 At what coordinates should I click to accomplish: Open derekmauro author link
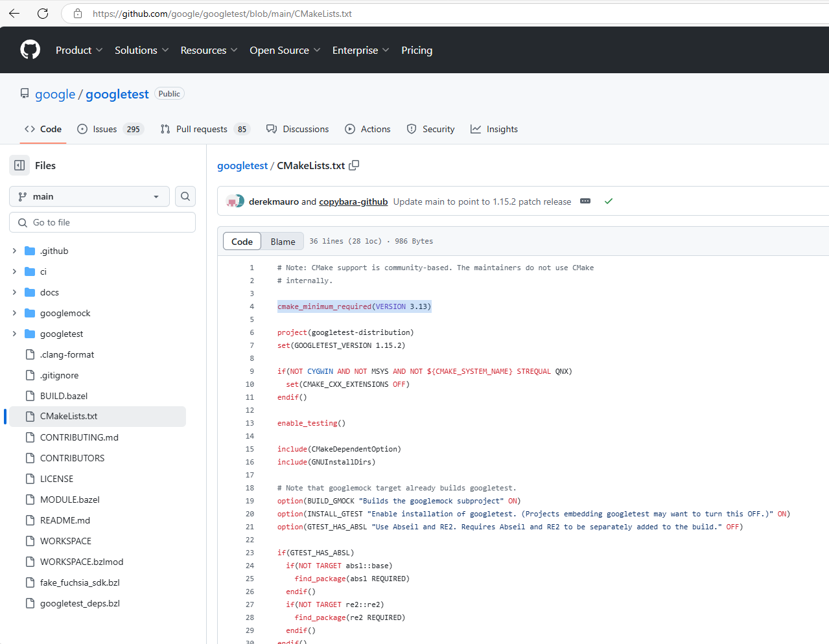(274, 201)
